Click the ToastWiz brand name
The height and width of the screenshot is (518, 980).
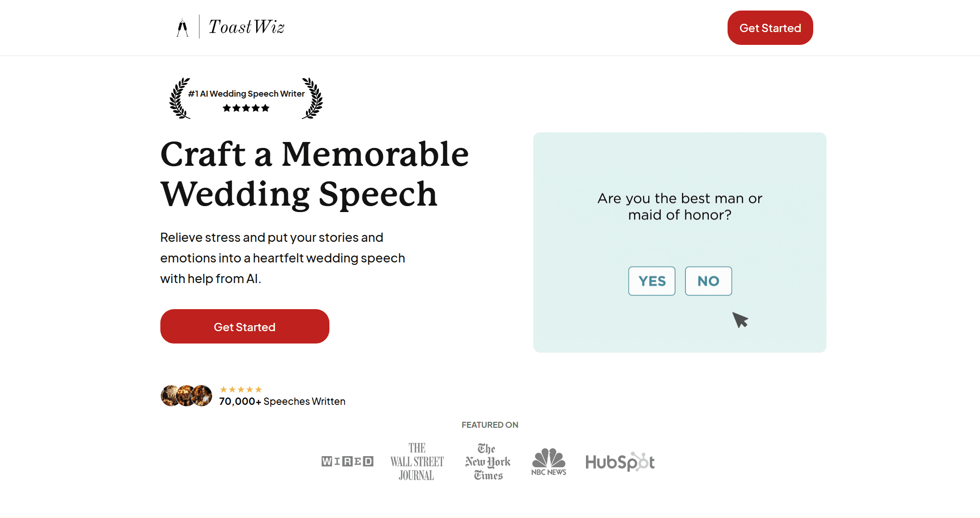[246, 27]
